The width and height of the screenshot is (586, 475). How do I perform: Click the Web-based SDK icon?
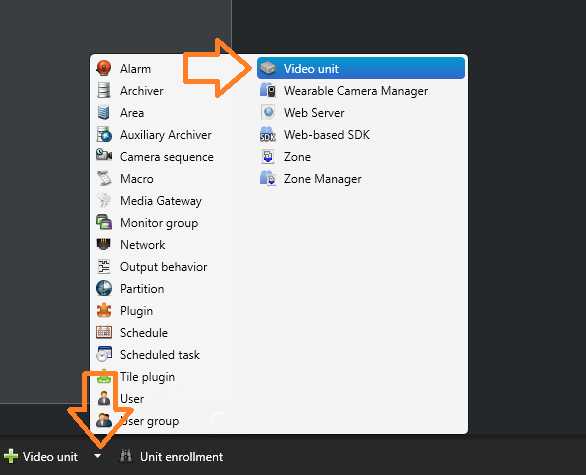pyautogui.click(x=268, y=135)
